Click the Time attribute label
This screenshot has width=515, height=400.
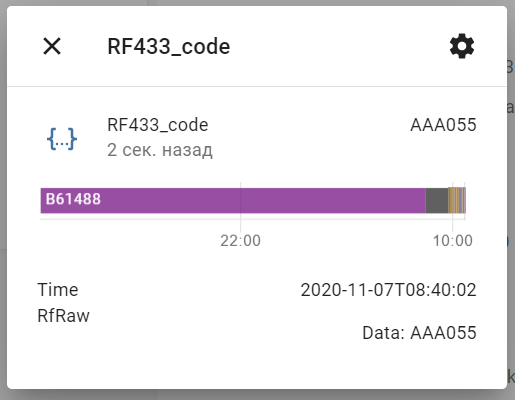(x=58, y=290)
